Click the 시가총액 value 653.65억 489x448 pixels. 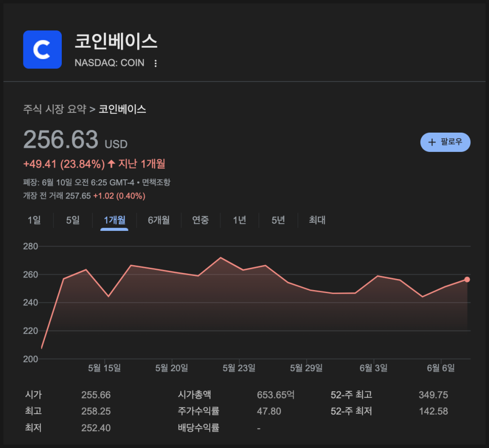(x=276, y=395)
